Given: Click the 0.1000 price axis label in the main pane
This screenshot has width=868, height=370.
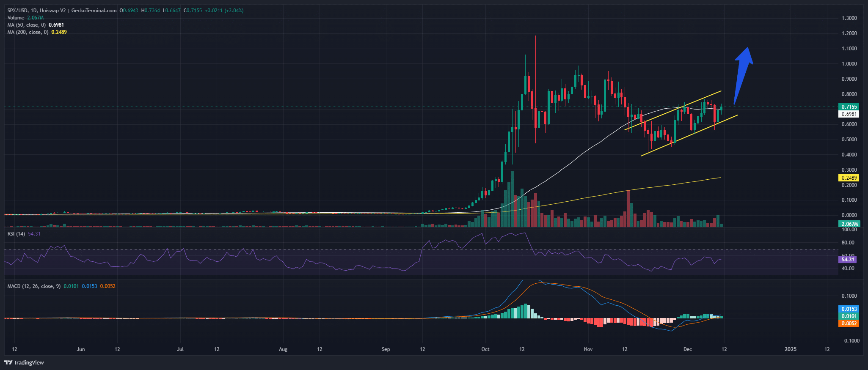Looking at the screenshot, I should pyautogui.click(x=849, y=200).
